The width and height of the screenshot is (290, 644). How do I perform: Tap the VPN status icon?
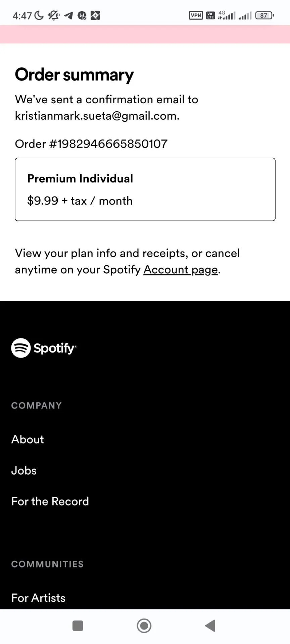pyautogui.click(x=196, y=15)
